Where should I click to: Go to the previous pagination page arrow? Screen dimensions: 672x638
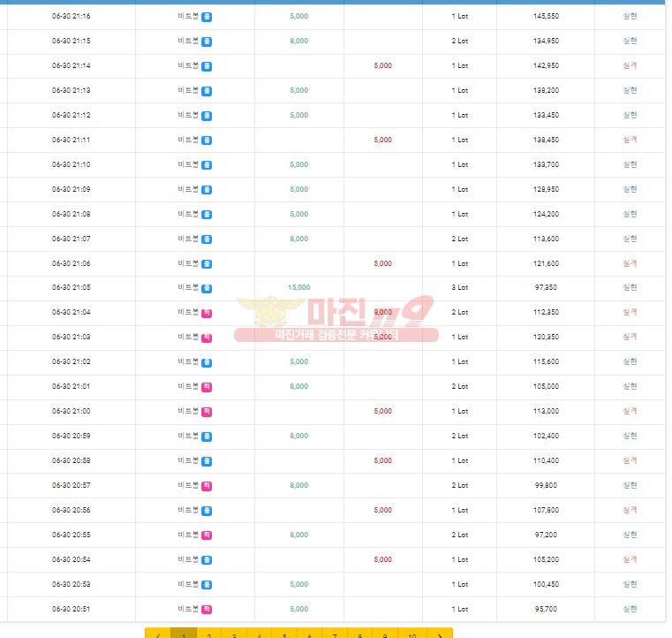pos(158,634)
